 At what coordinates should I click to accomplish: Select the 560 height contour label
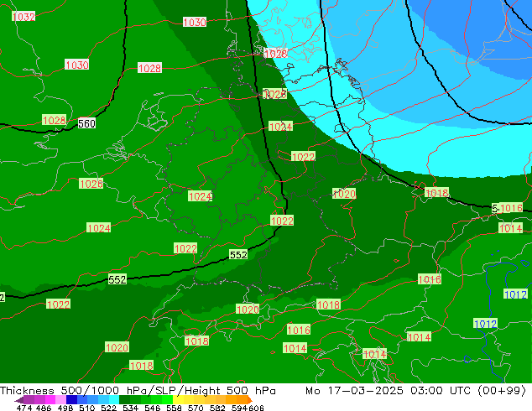tap(86, 123)
